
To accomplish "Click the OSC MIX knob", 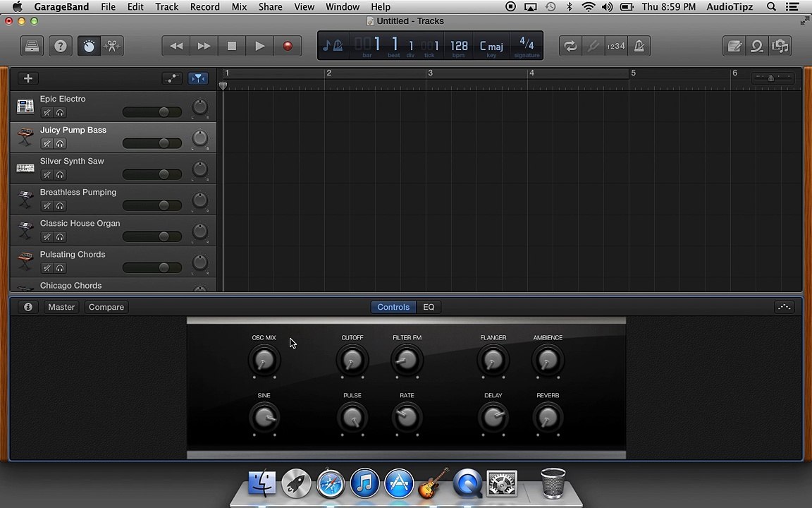I will (x=264, y=360).
